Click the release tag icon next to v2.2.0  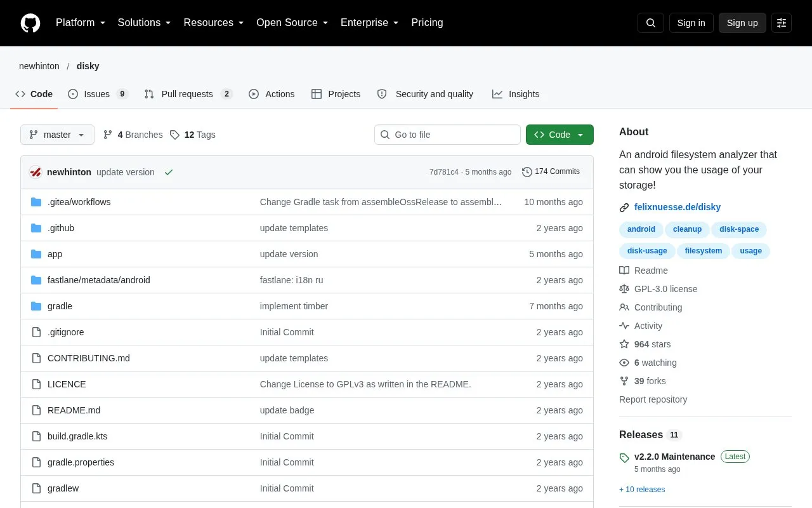(624, 457)
